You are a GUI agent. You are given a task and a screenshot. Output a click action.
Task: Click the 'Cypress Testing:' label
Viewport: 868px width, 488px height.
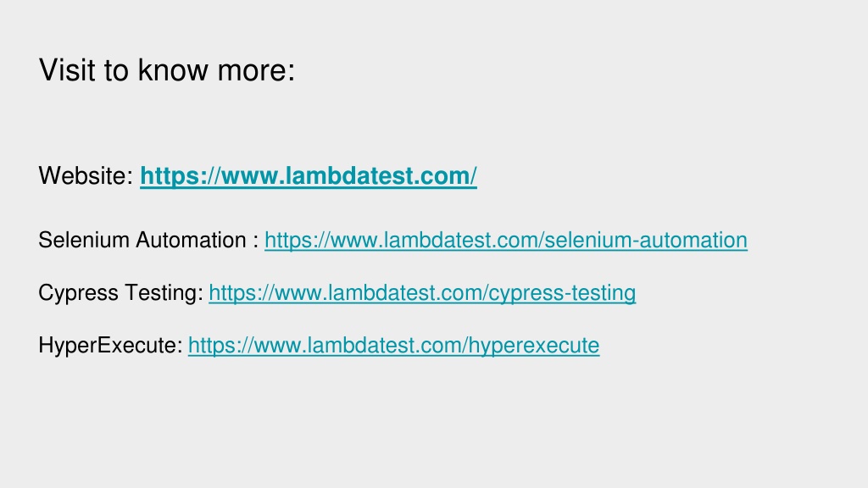tap(120, 293)
